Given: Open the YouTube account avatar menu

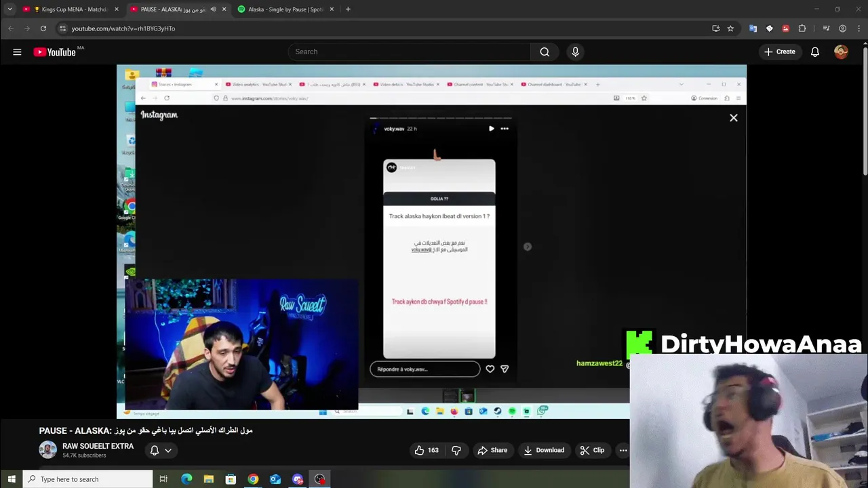Looking at the screenshot, I should [x=841, y=52].
